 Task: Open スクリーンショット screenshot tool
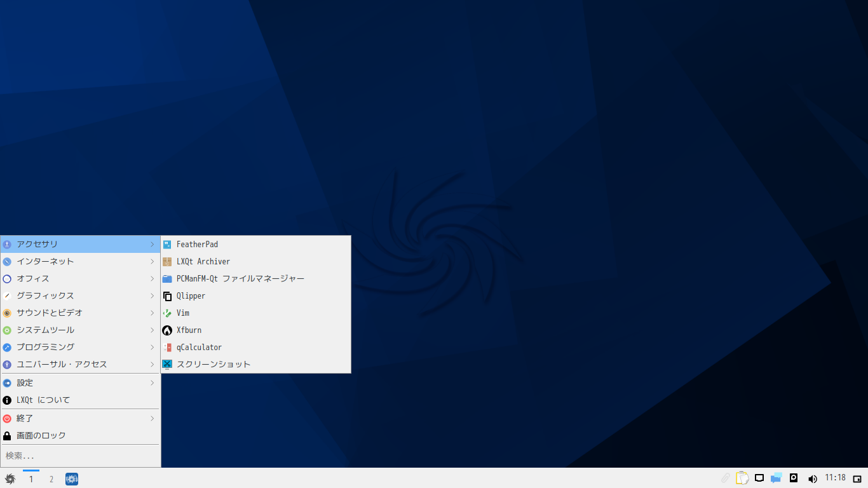coord(255,364)
